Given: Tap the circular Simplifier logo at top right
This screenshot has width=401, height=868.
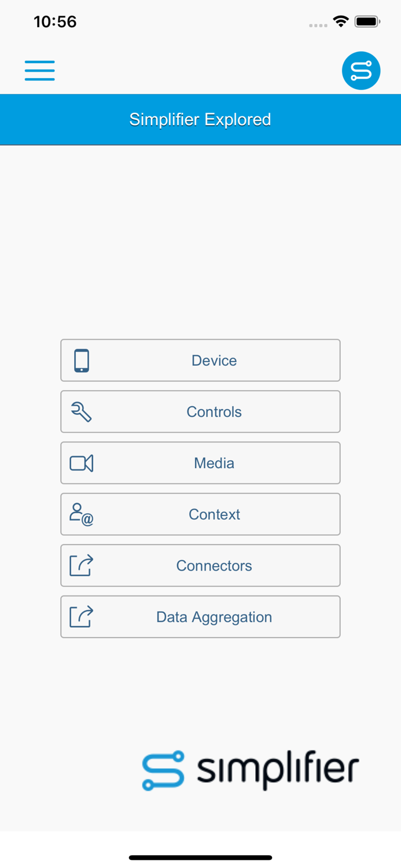Looking at the screenshot, I should (x=361, y=70).
